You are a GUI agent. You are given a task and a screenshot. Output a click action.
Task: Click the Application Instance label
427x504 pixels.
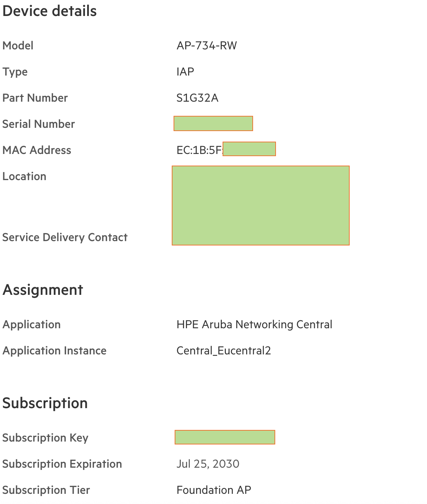point(54,351)
